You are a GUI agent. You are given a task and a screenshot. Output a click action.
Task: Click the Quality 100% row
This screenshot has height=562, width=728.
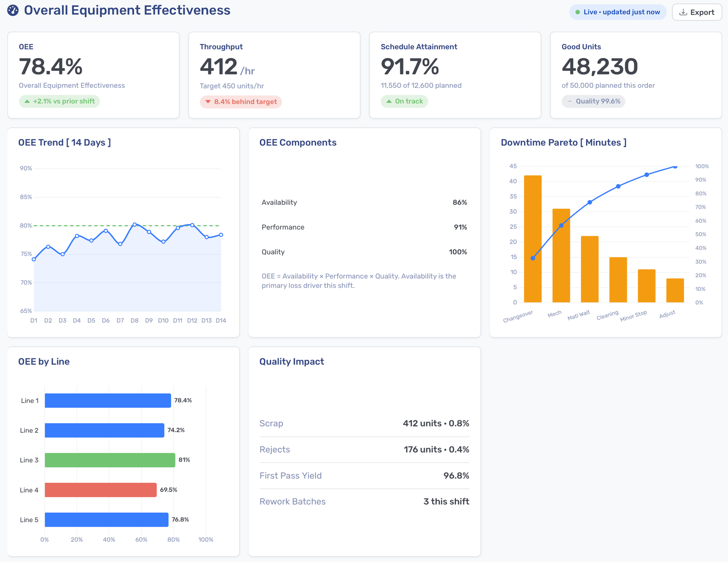(x=364, y=252)
